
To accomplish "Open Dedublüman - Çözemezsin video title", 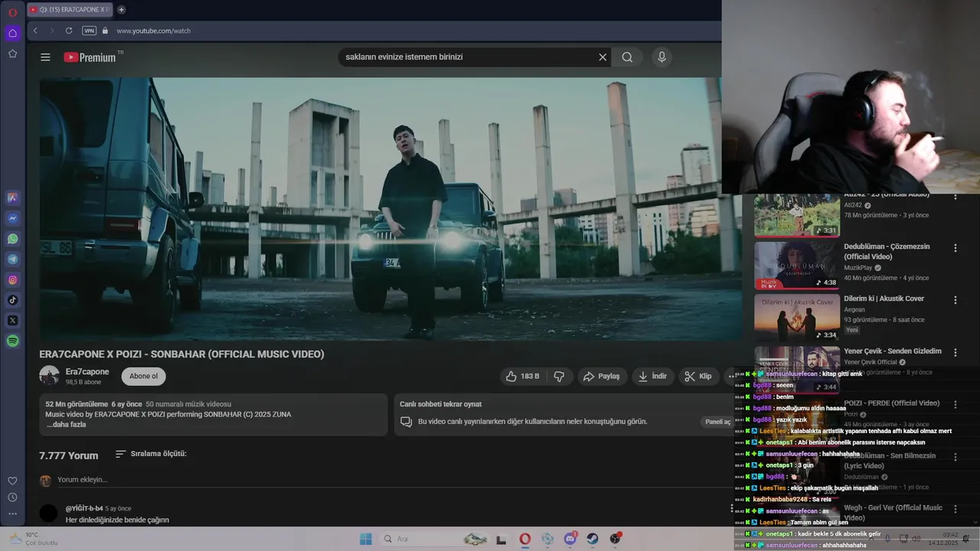I will (887, 252).
